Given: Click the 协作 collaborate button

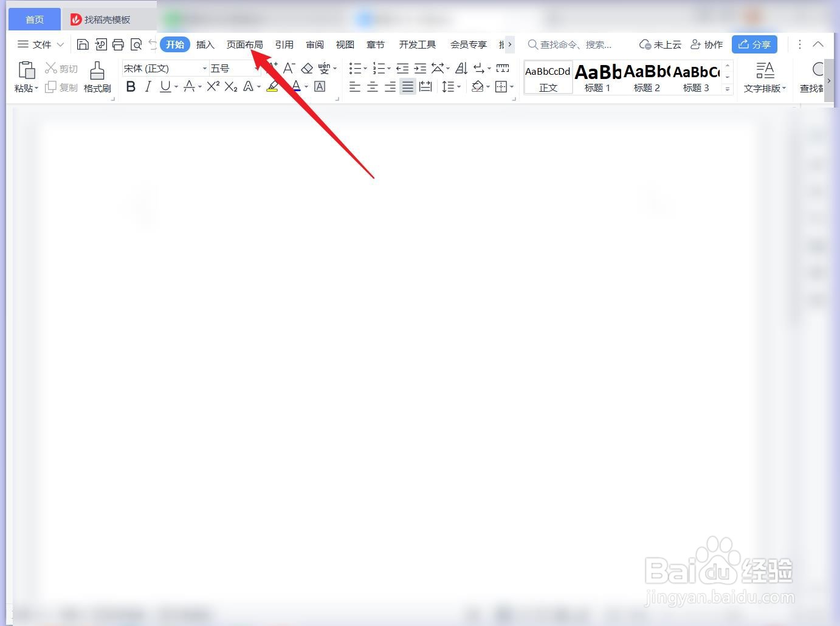Looking at the screenshot, I should [707, 44].
